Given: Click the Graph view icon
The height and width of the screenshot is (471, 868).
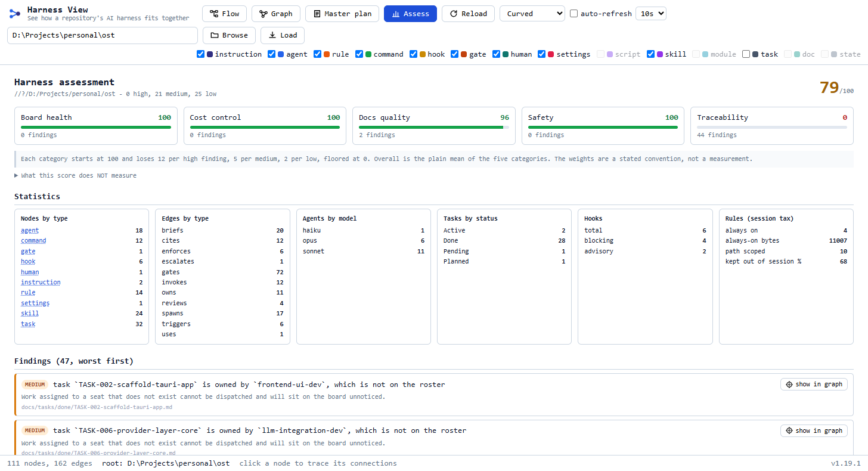Looking at the screenshot, I should click(263, 14).
